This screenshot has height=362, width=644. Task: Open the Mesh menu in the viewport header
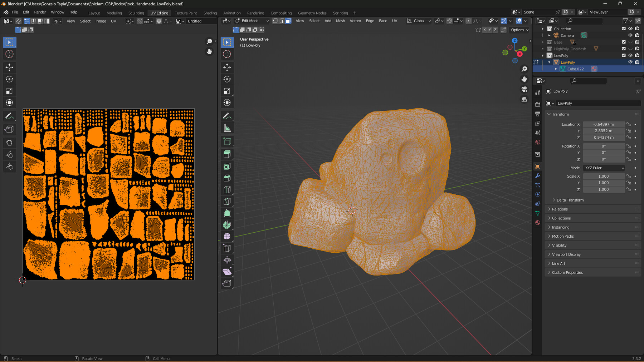click(340, 21)
